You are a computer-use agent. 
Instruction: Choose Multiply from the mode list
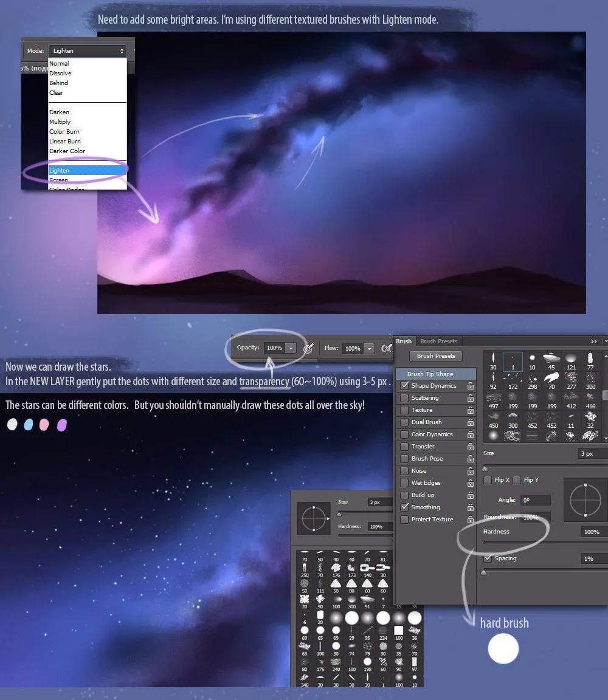60,122
